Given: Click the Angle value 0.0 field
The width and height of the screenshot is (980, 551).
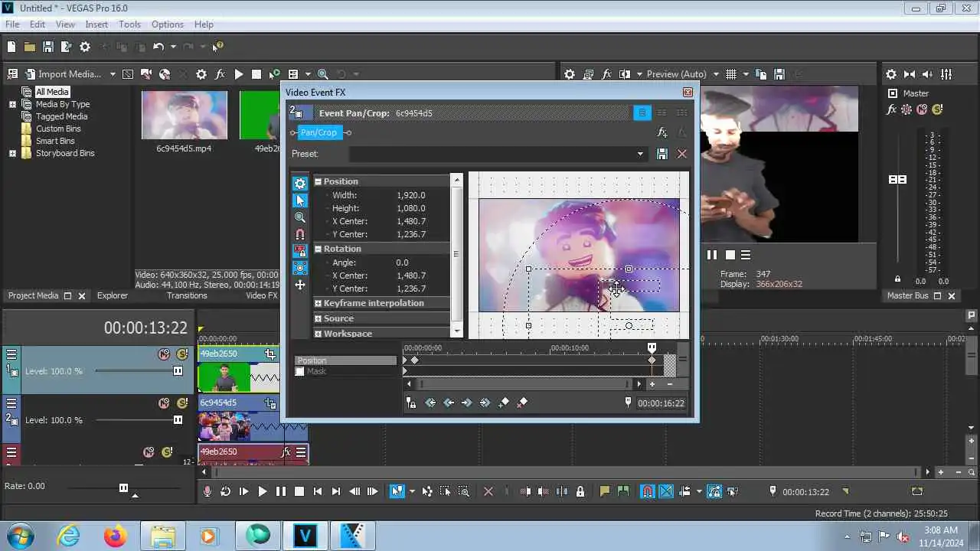Looking at the screenshot, I should [x=403, y=262].
